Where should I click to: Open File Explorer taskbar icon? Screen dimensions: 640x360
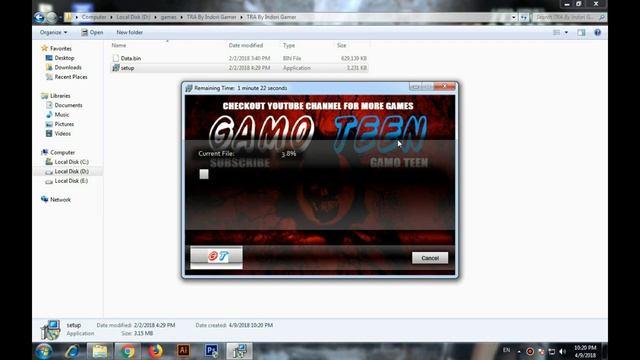point(100,351)
